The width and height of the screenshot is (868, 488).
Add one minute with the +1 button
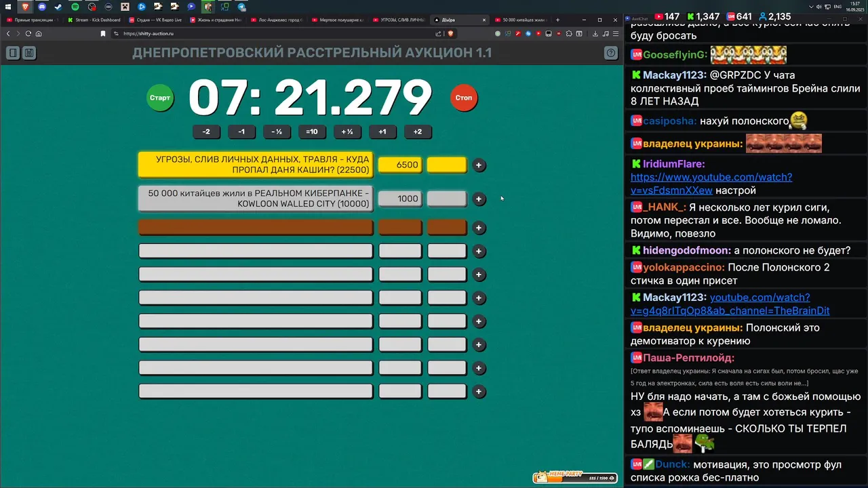(x=382, y=131)
